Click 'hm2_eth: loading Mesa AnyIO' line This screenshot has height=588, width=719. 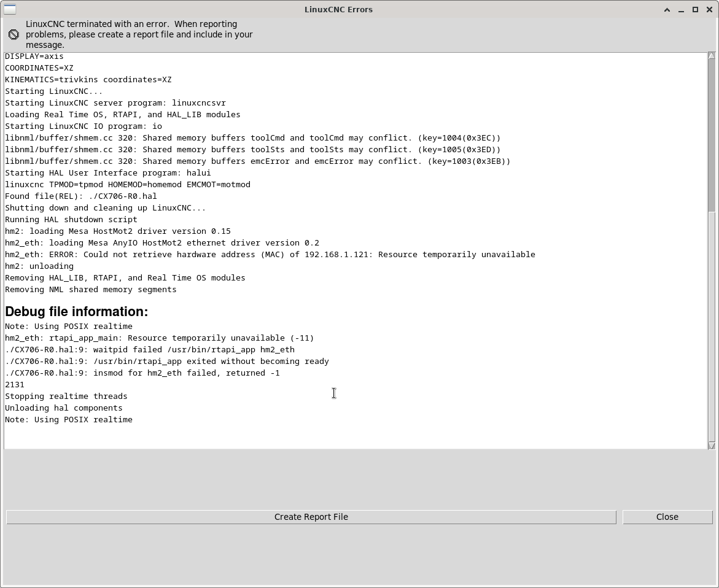click(162, 243)
